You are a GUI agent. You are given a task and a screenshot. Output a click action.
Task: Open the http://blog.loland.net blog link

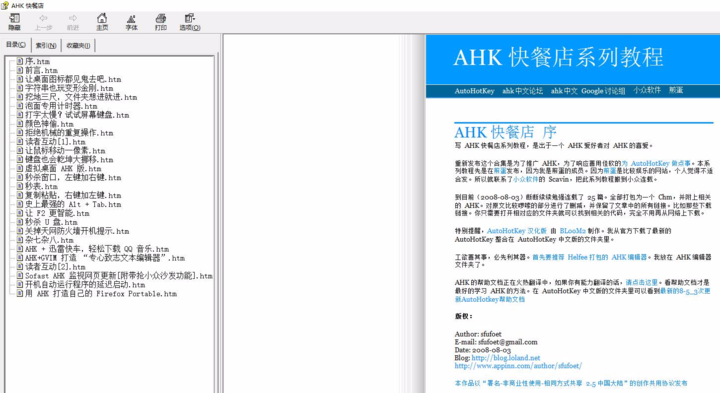506,358
